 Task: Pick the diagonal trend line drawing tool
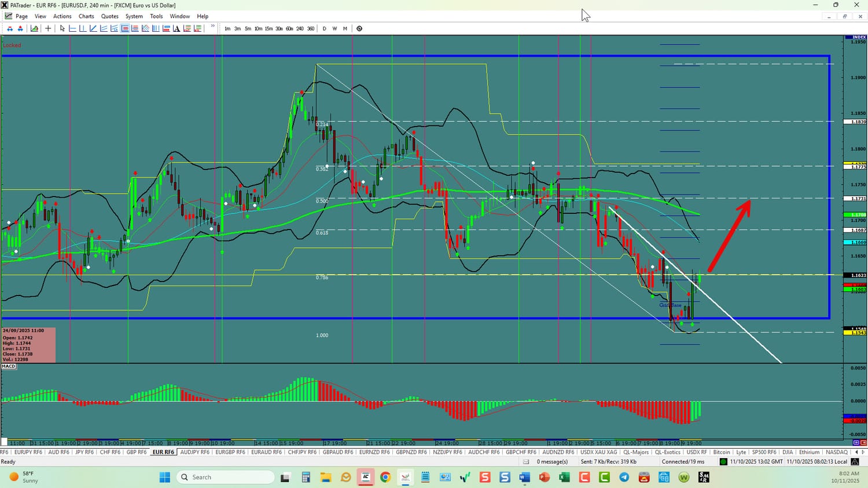[93, 28]
